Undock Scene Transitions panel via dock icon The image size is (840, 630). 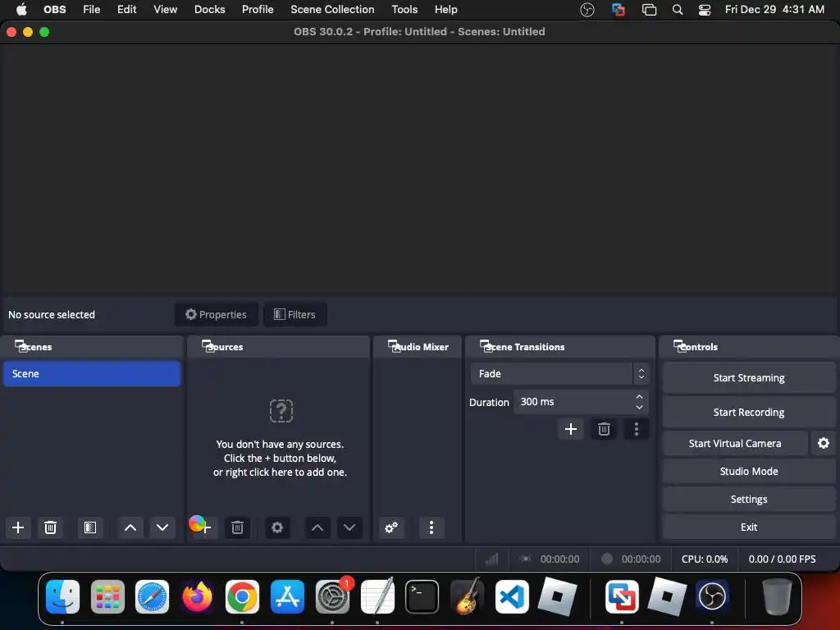pyautogui.click(x=486, y=345)
